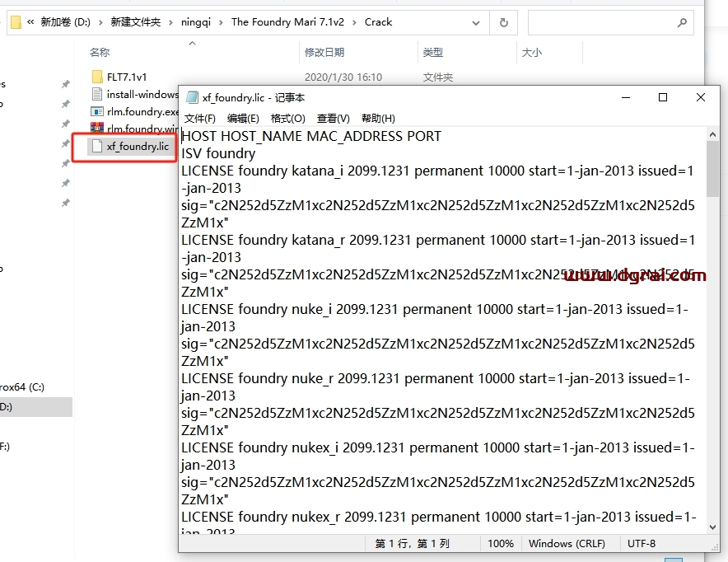Viewport: 728px width, 562px height.
Task: Open the address bar history dropdown
Action: [x=476, y=23]
